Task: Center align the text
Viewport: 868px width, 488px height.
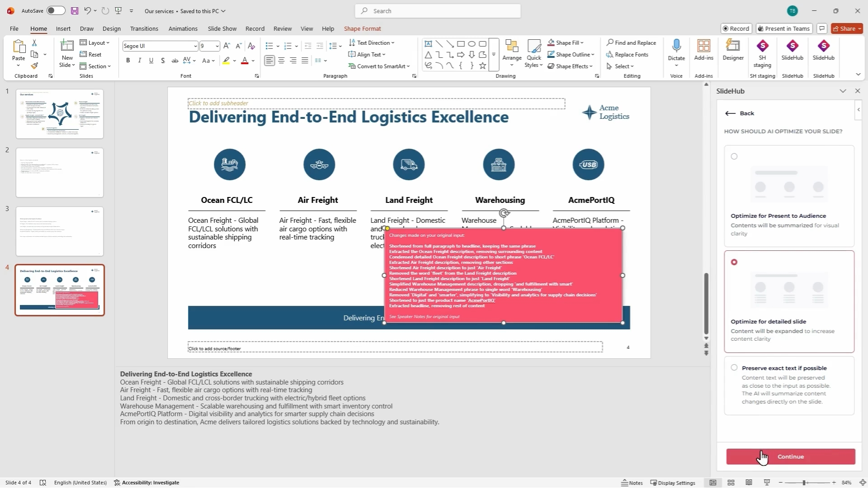Action: pyautogui.click(x=281, y=61)
